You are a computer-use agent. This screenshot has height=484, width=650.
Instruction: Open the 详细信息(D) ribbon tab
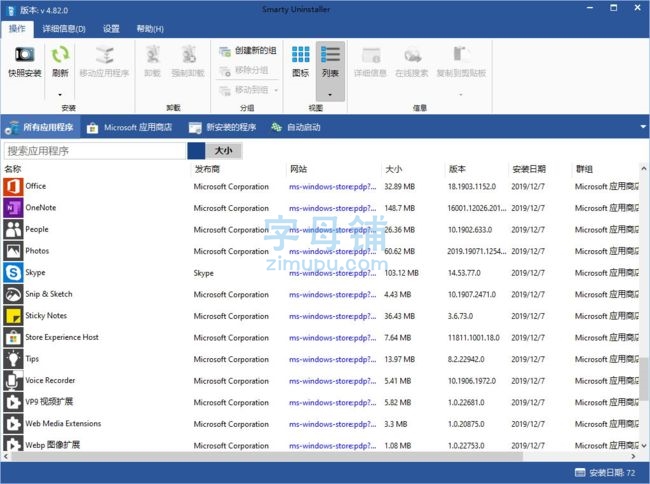(64, 29)
